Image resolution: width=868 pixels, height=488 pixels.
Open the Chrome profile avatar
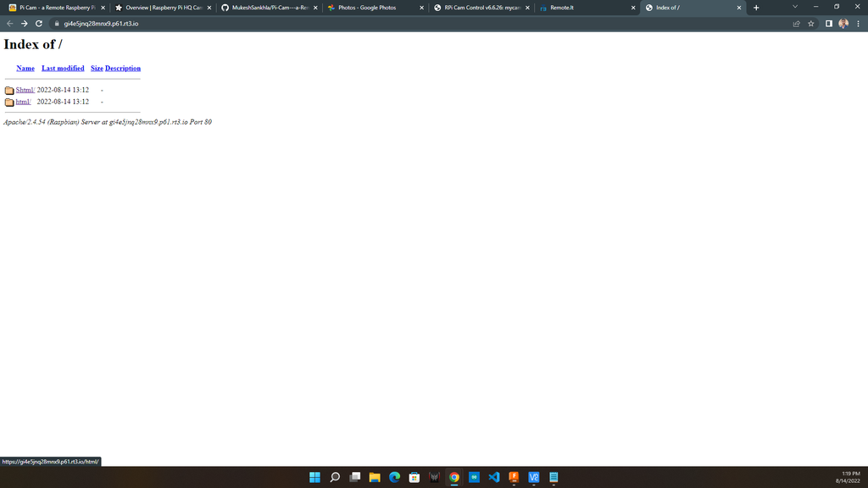[843, 23]
